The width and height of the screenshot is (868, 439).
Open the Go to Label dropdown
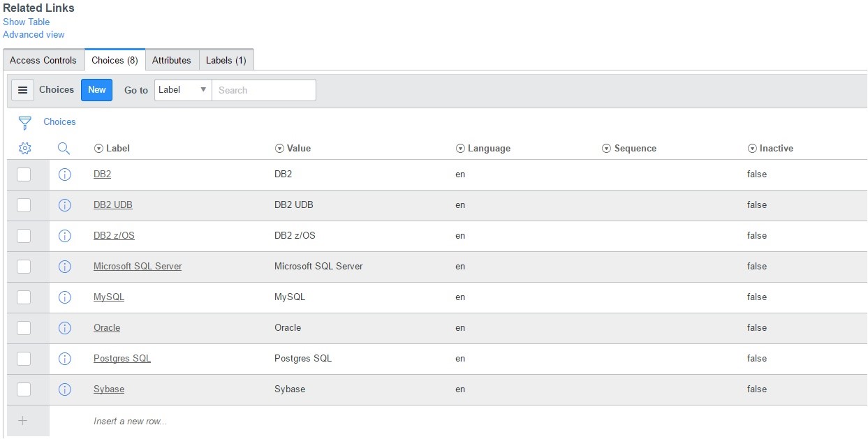(183, 90)
